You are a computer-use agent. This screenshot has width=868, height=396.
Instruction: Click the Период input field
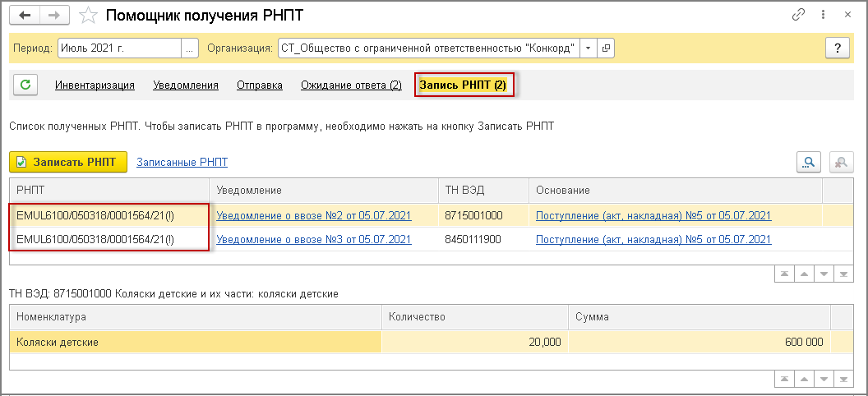coord(118,48)
